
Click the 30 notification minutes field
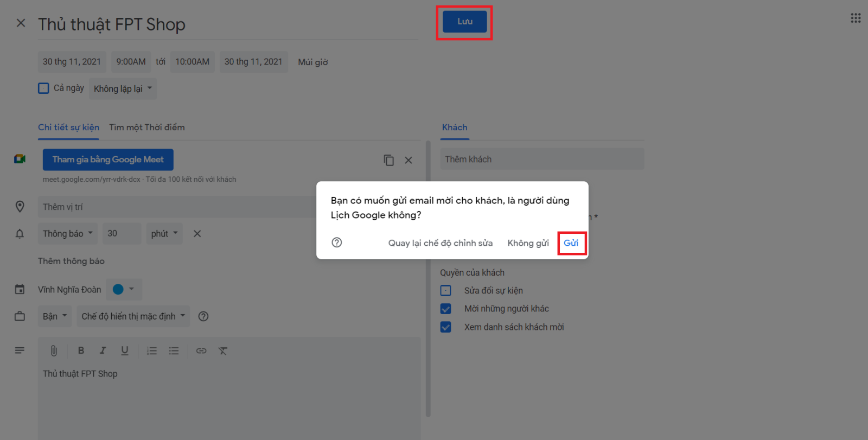(x=122, y=234)
